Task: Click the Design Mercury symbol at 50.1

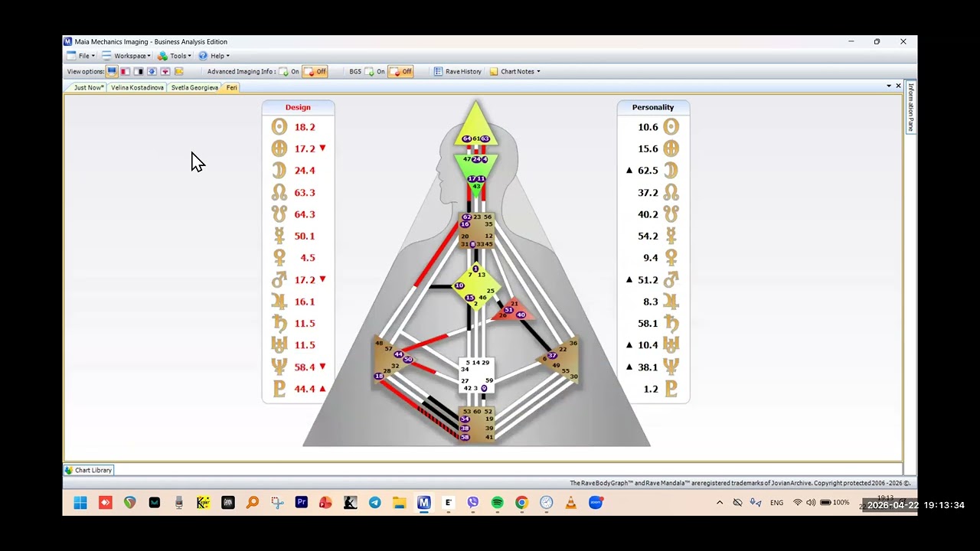Action: [279, 236]
